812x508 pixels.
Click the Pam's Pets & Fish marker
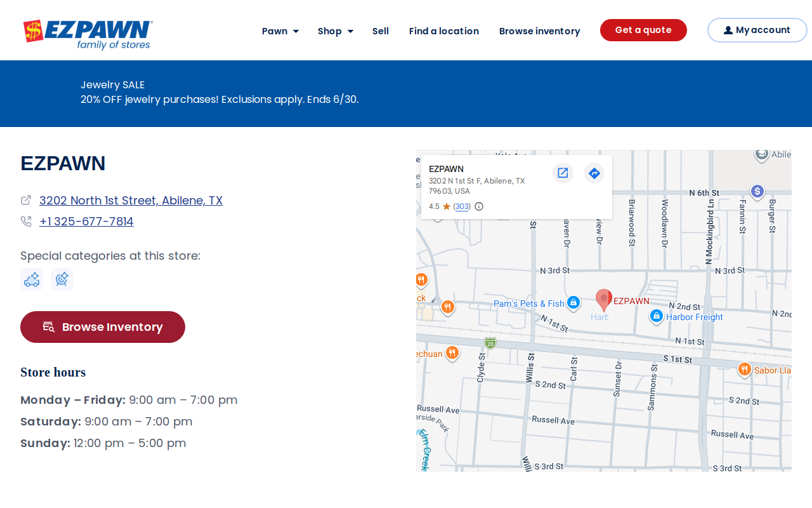[573, 303]
